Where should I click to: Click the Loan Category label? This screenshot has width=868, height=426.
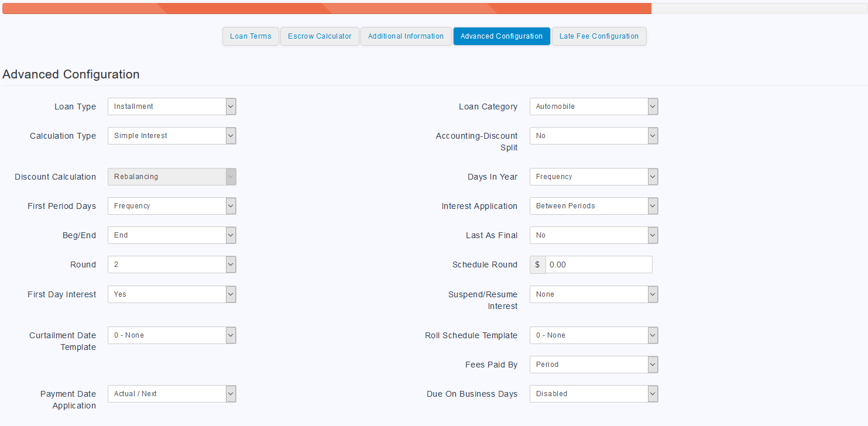tap(488, 106)
